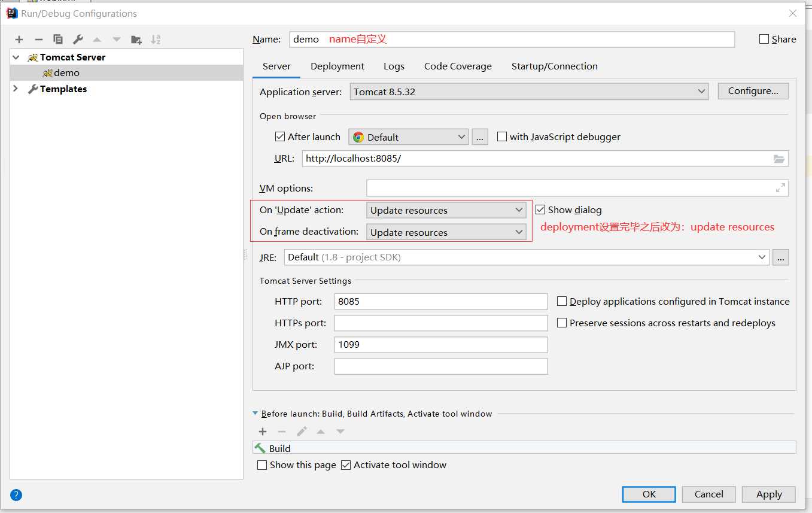Click the Build hammer icon
Viewport: 812px width, 513px height.
(x=260, y=448)
